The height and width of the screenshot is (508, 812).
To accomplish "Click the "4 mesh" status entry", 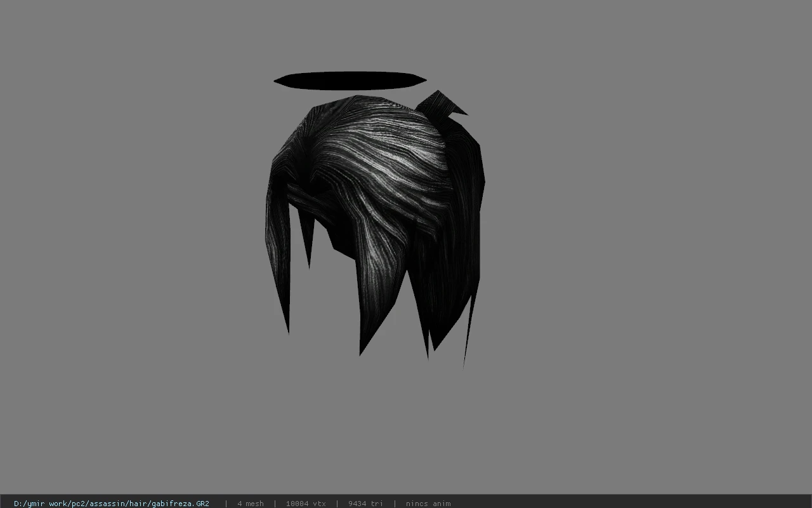I will click(x=251, y=504).
